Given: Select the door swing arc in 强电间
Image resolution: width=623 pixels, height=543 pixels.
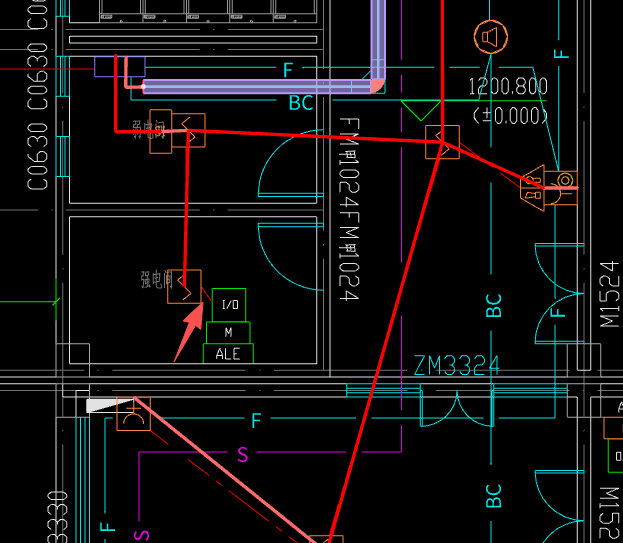Looking at the screenshot, I should [x=290, y=257].
